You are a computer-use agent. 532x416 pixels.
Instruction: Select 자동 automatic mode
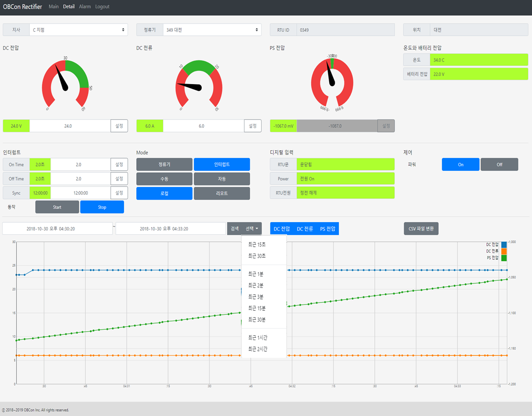pos(222,179)
